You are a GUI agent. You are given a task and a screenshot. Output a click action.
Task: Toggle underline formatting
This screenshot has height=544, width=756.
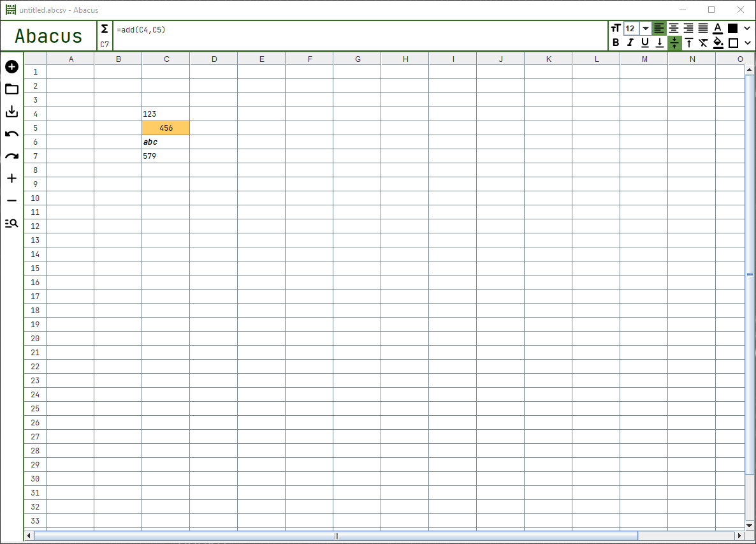click(x=645, y=43)
